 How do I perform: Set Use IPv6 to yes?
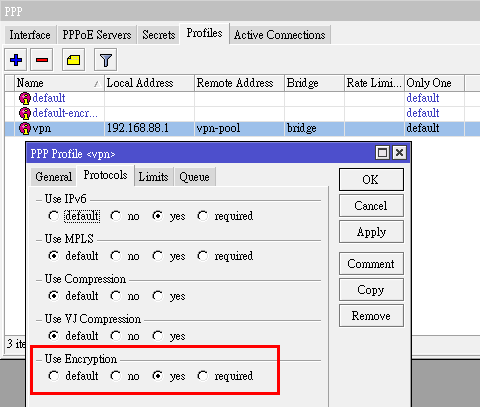tap(158, 216)
